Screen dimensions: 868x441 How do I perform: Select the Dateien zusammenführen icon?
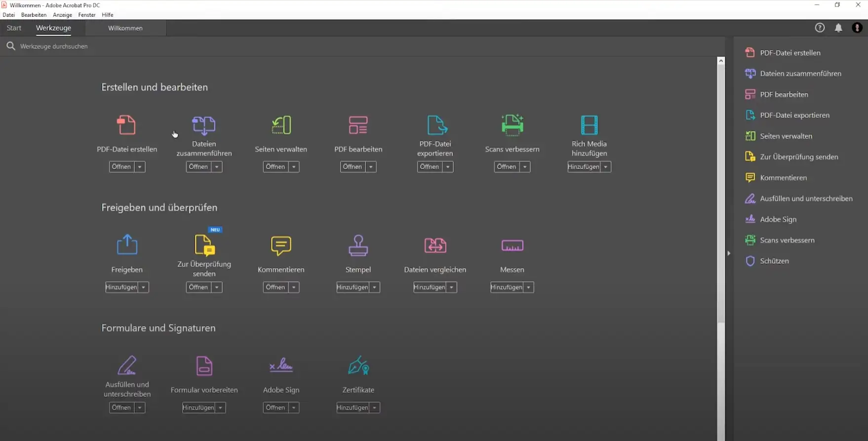(x=204, y=125)
